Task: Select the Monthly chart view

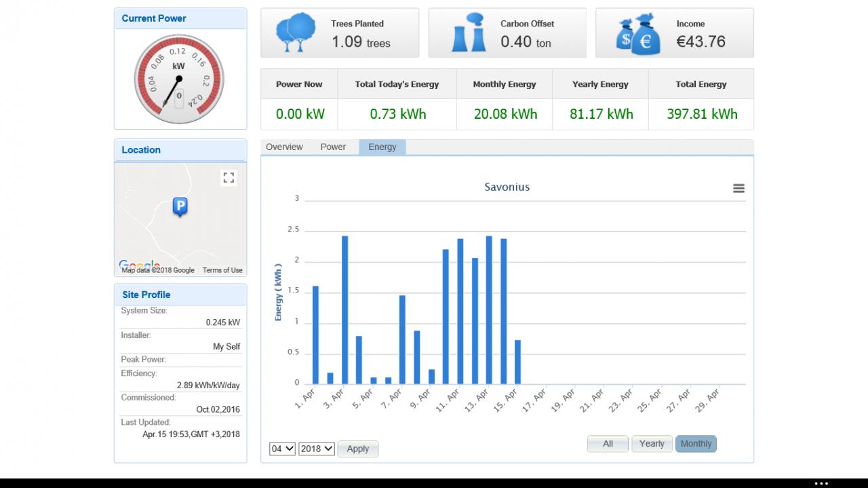Action: click(696, 444)
